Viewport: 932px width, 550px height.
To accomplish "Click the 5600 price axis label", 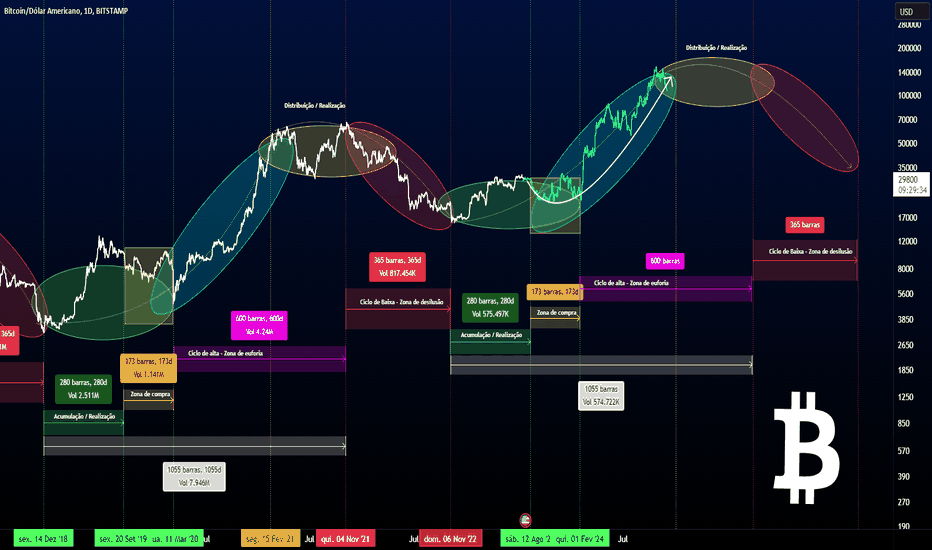I will [x=905, y=294].
